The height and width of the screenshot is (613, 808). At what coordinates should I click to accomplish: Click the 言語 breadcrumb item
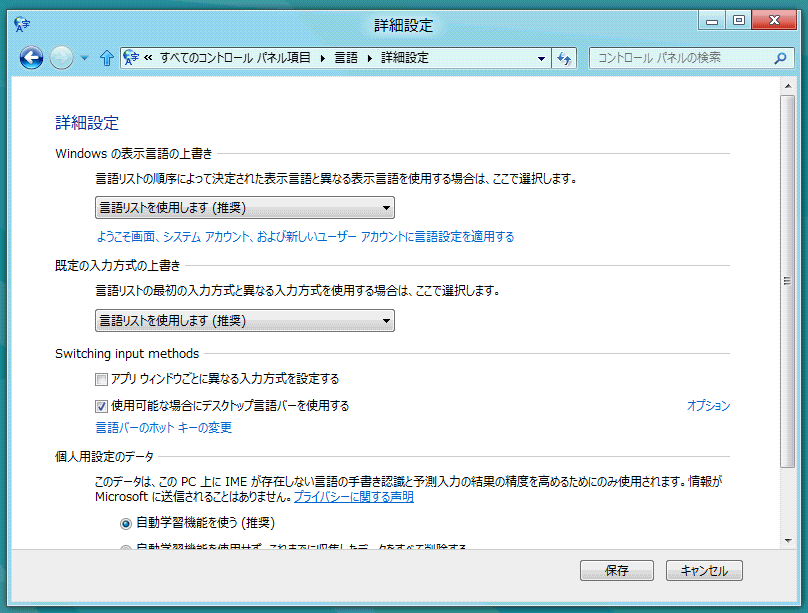(346, 58)
